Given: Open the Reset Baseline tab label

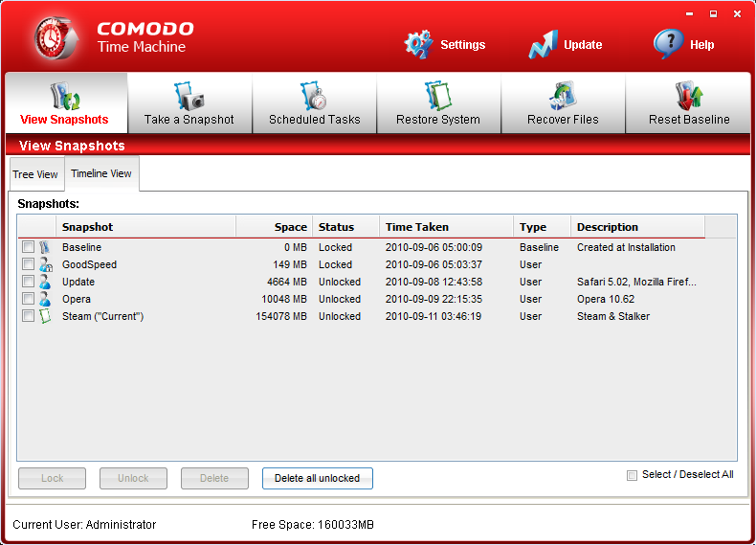Looking at the screenshot, I should [x=689, y=119].
